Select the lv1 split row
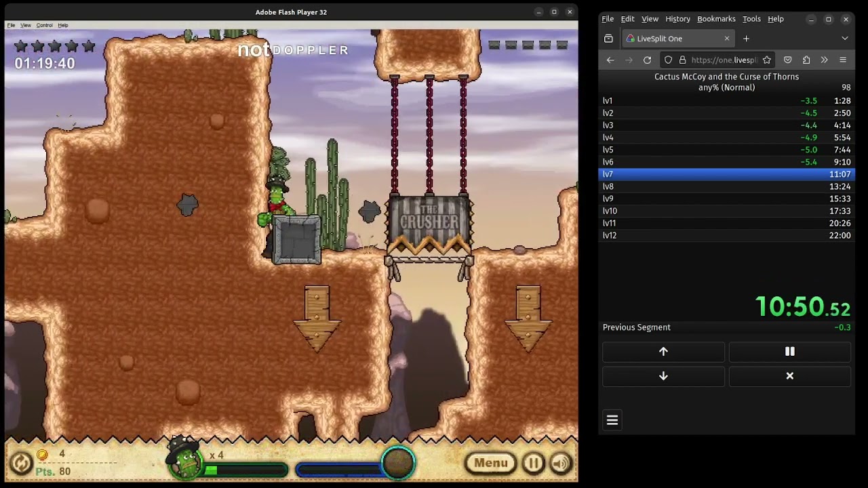This screenshot has width=868, height=488. [x=726, y=101]
